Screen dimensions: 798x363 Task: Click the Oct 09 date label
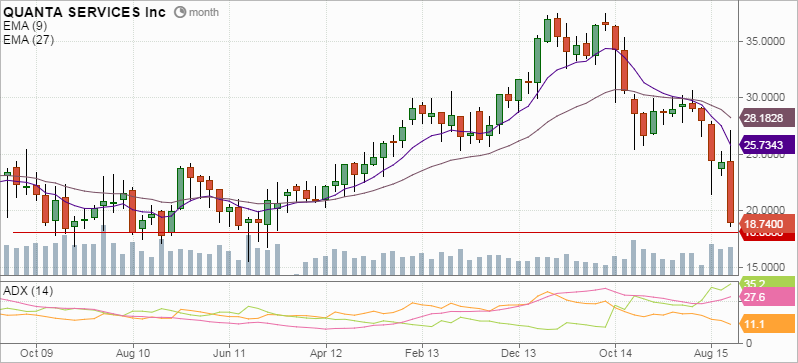(x=38, y=352)
